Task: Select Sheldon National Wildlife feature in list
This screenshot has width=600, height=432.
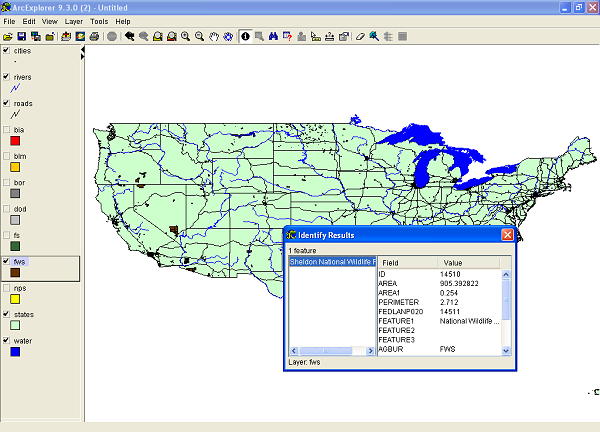Action: (x=329, y=262)
